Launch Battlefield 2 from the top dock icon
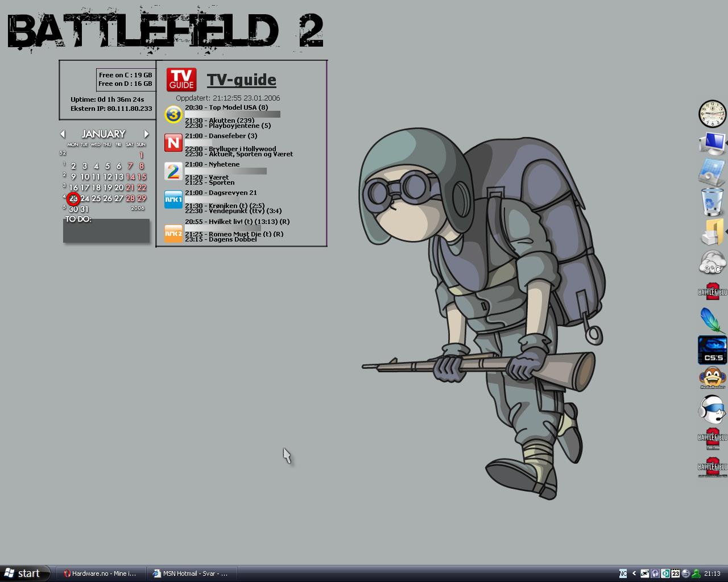 tap(713, 292)
